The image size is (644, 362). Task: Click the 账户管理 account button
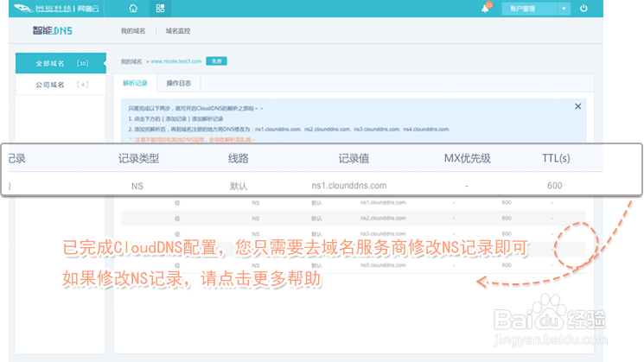coord(529,9)
